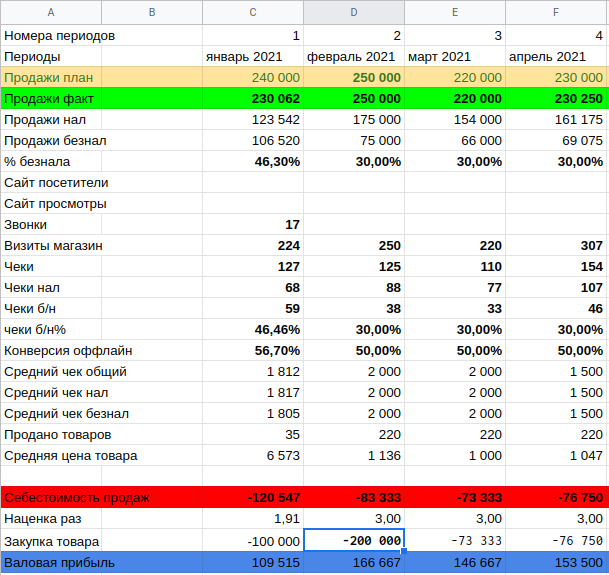Select column A header

pyautogui.click(x=51, y=12)
